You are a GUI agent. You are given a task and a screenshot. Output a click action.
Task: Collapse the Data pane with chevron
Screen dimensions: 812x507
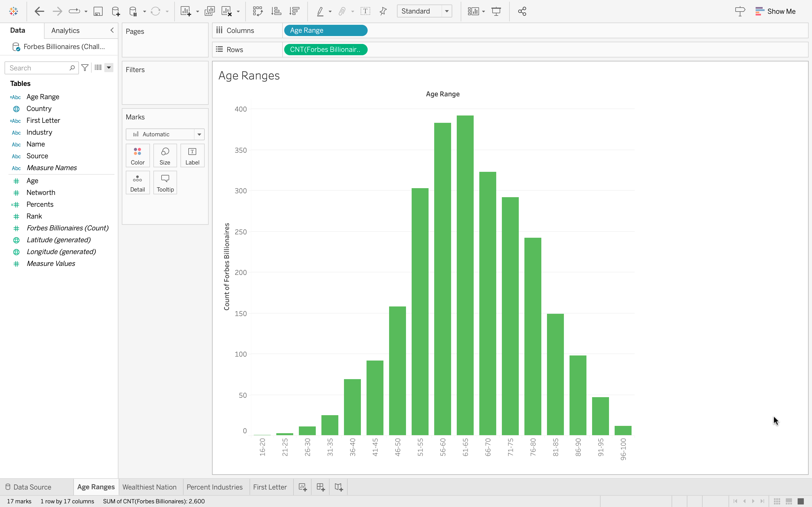pos(112,30)
